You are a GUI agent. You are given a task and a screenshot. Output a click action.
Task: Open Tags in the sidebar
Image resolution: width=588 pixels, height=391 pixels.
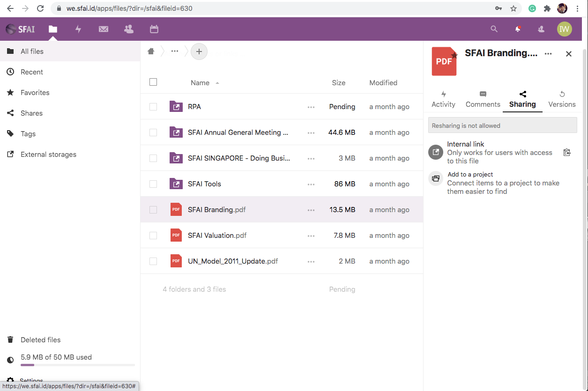70,134
